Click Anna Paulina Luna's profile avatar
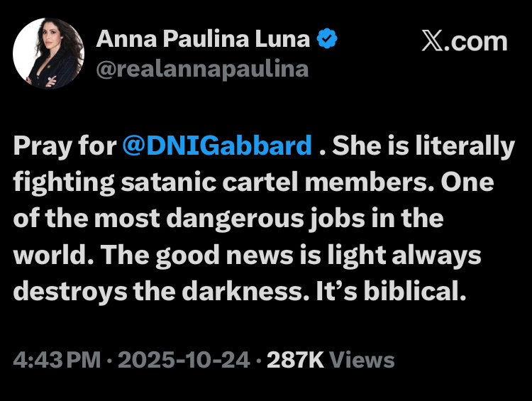 [x=49, y=53]
